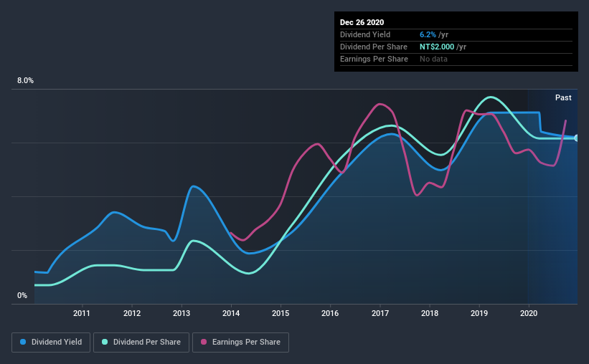Toggle the Earnings Per Share legend button
The height and width of the screenshot is (364, 589).
pyautogui.click(x=241, y=343)
